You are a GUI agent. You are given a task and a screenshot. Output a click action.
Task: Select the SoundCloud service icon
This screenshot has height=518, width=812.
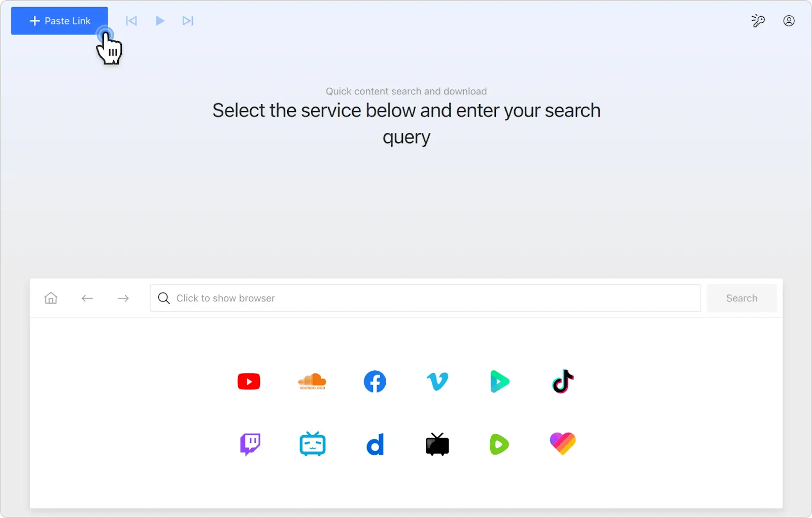tap(312, 382)
